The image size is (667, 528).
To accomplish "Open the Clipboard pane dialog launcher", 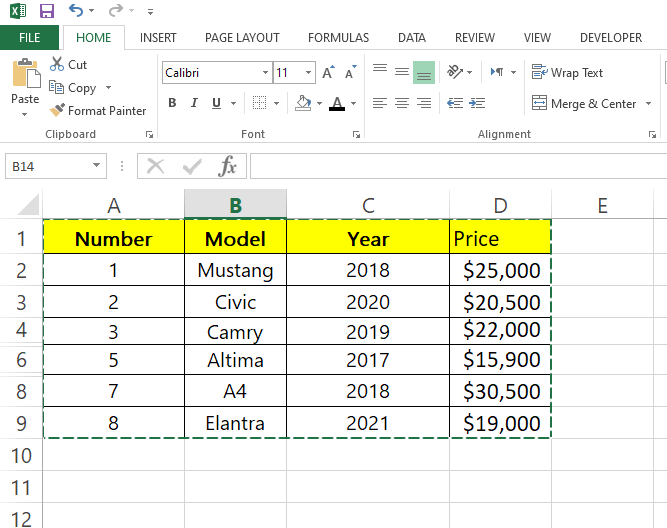I will [149, 134].
